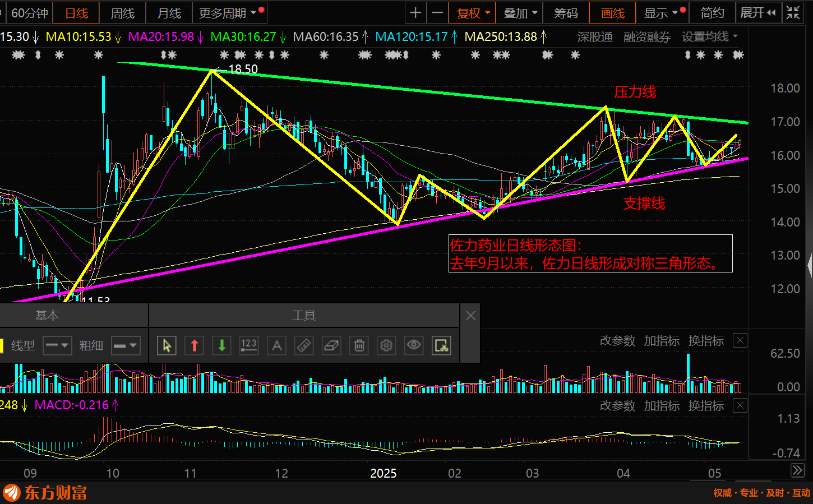Toggle the 画线 drawing mode button
The width and height of the screenshot is (813, 504).
coord(612,12)
